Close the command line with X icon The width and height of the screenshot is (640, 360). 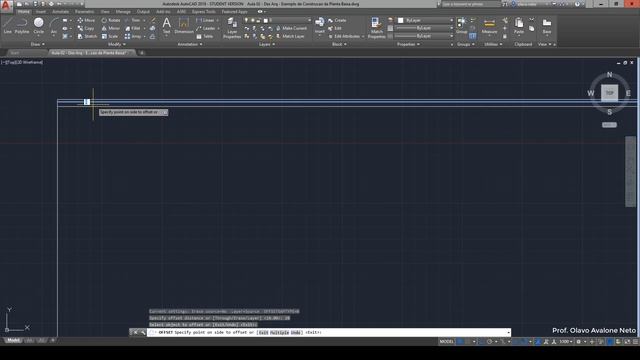[136, 332]
